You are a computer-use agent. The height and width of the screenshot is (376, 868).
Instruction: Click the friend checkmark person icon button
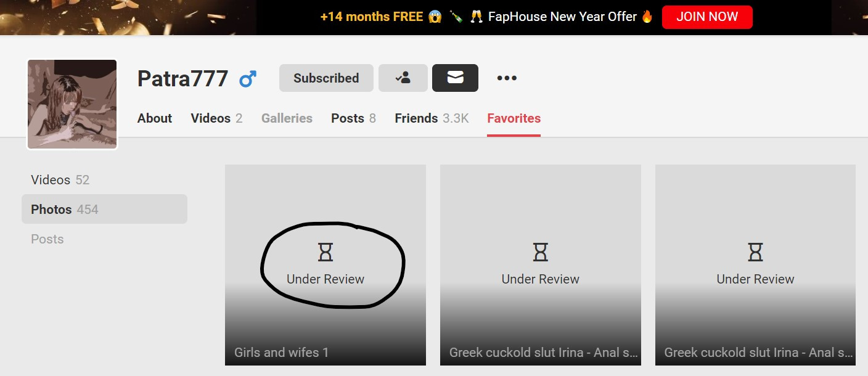pos(403,78)
